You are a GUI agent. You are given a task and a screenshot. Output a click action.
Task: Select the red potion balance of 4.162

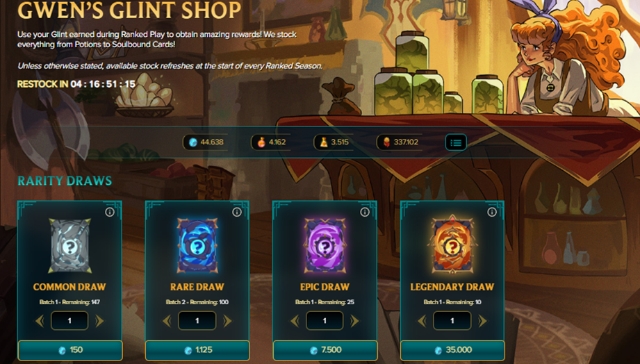pos(271,142)
